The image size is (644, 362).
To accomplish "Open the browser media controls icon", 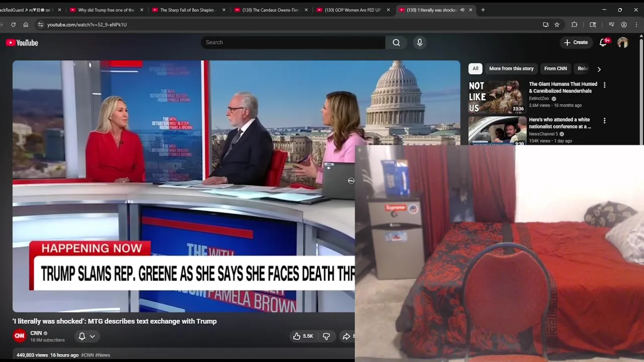I will [x=611, y=25].
